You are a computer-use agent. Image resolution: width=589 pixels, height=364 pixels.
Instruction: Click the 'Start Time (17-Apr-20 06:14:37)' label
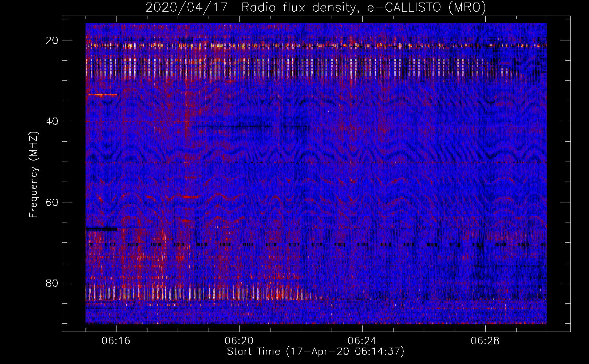pyautogui.click(x=316, y=352)
